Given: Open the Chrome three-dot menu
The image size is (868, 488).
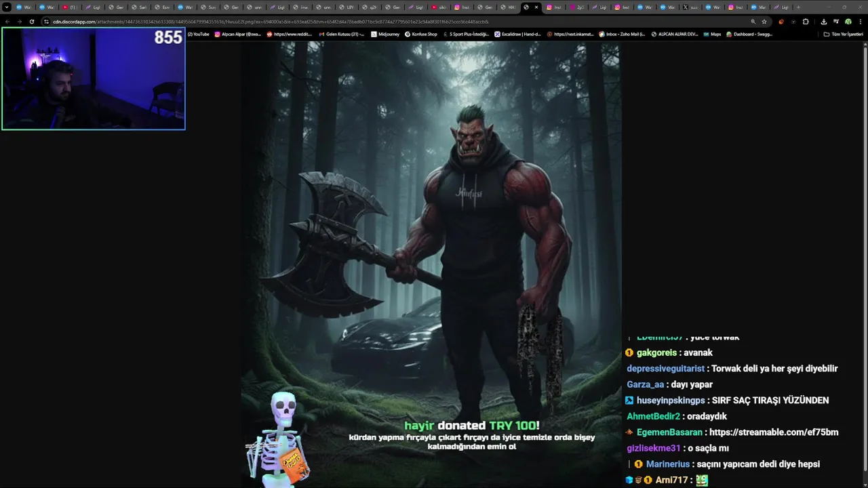Looking at the screenshot, I should pos(860,22).
